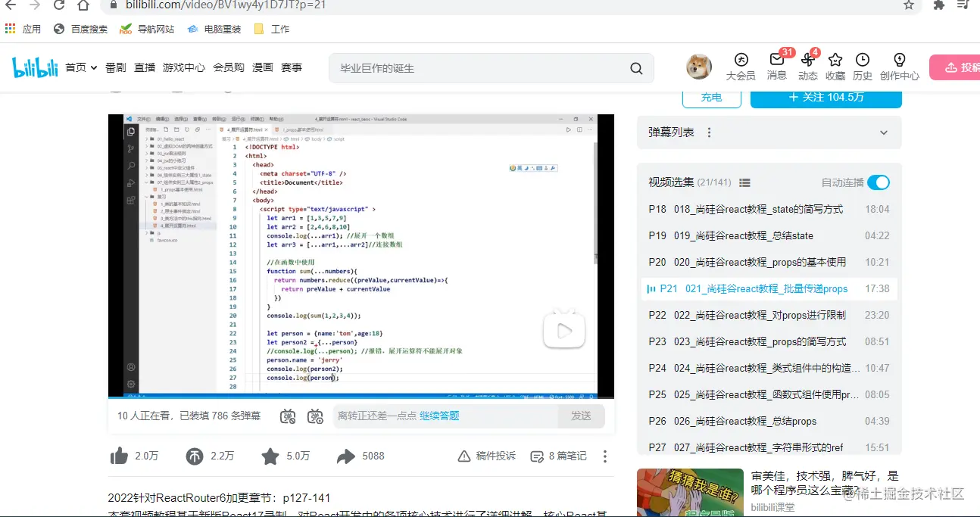This screenshot has height=517, width=980.
Task: Give coins using the coin icon
Action: click(x=195, y=456)
